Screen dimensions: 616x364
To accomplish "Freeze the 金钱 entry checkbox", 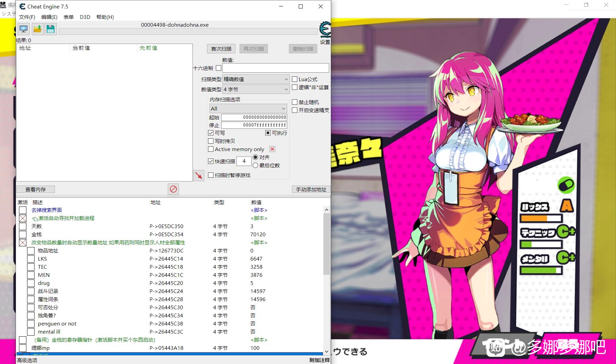I will 23,235.
